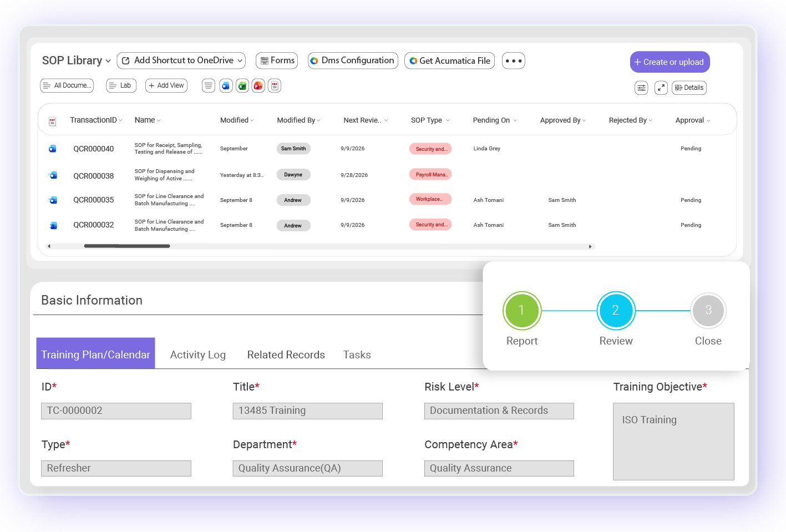The height and width of the screenshot is (532, 786).
Task: Open the Related Records tab
Action: 286,355
